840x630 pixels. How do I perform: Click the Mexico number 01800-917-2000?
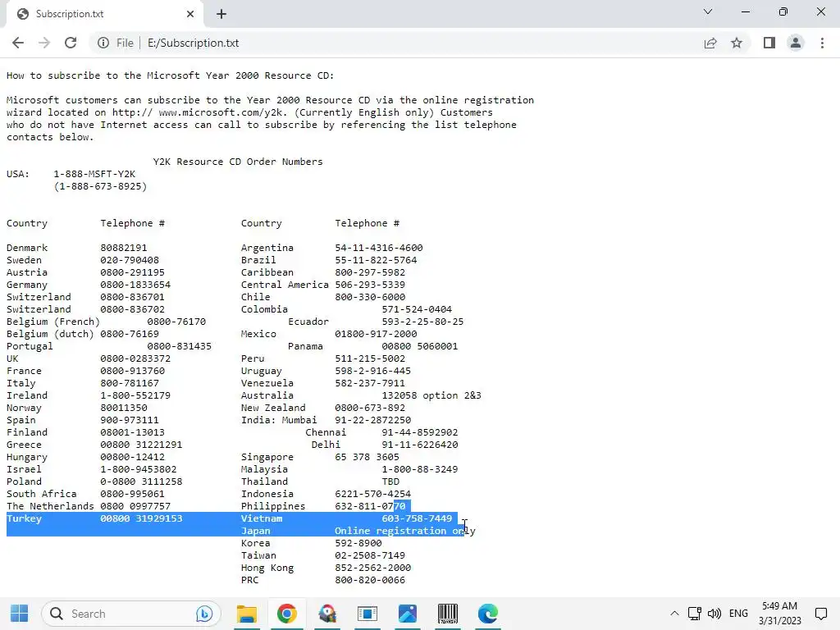tap(376, 334)
